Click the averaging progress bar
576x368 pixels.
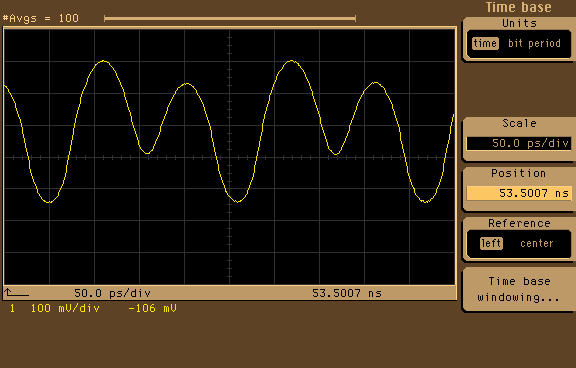[x=230, y=18]
